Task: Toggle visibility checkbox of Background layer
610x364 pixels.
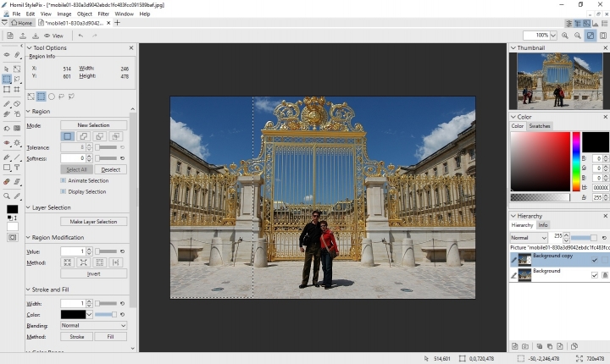Action: click(x=595, y=275)
